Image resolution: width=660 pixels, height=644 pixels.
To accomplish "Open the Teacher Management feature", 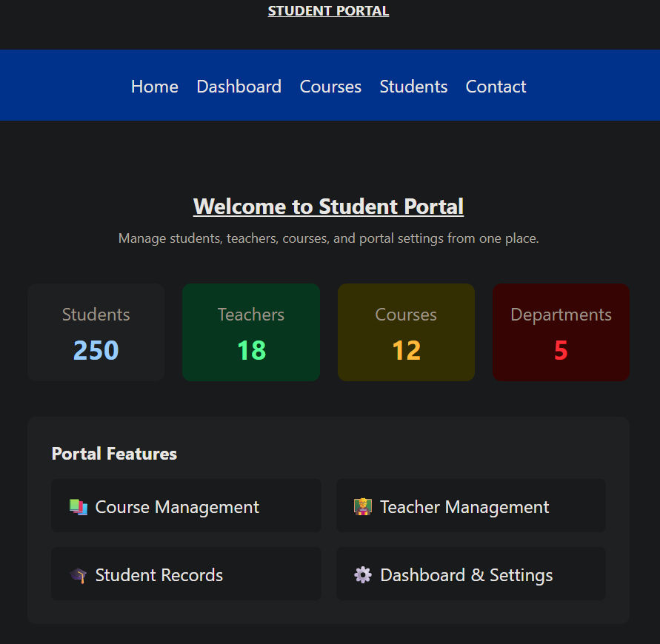I will pyautogui.click(x=471, y=506).
